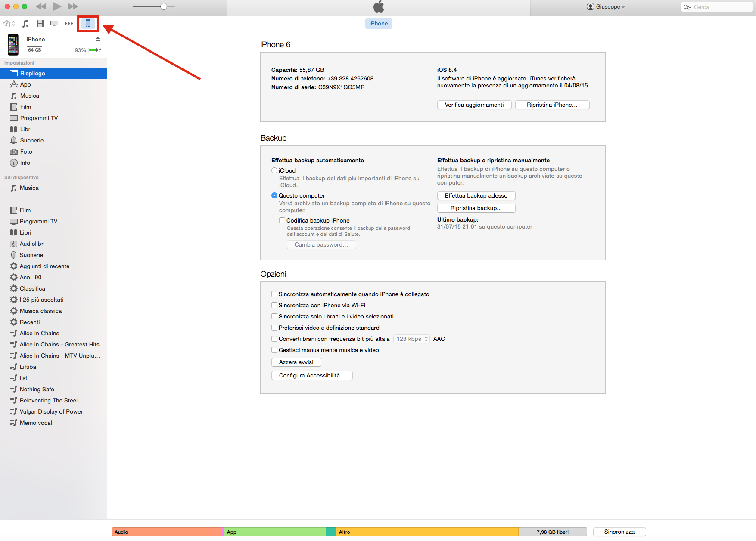Toggle Sincronizza con iPhone via Wi-Fi
Image resolution: width=756 pixels, height=541 pixels.
click(274, 305)
